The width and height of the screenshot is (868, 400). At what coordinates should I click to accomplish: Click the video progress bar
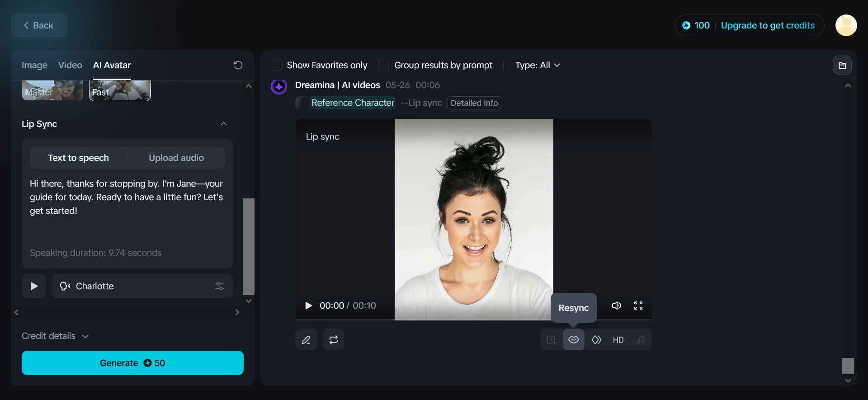pyautogui.click(x=474, y=320)
